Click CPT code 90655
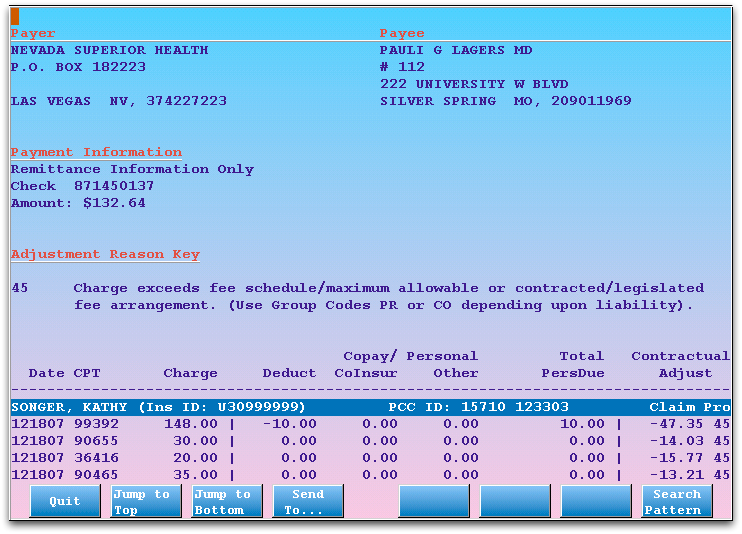 (x=96, y=441)
